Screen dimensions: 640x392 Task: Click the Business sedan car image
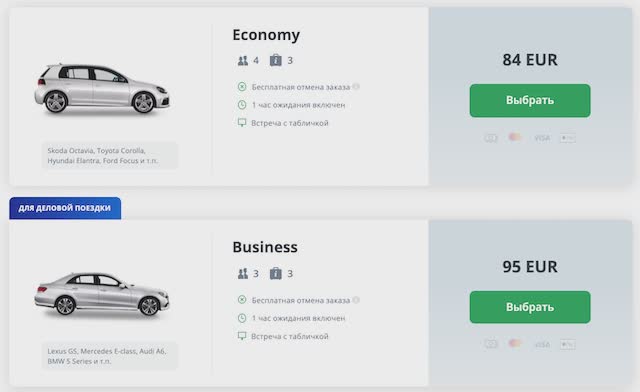[102, 294]
